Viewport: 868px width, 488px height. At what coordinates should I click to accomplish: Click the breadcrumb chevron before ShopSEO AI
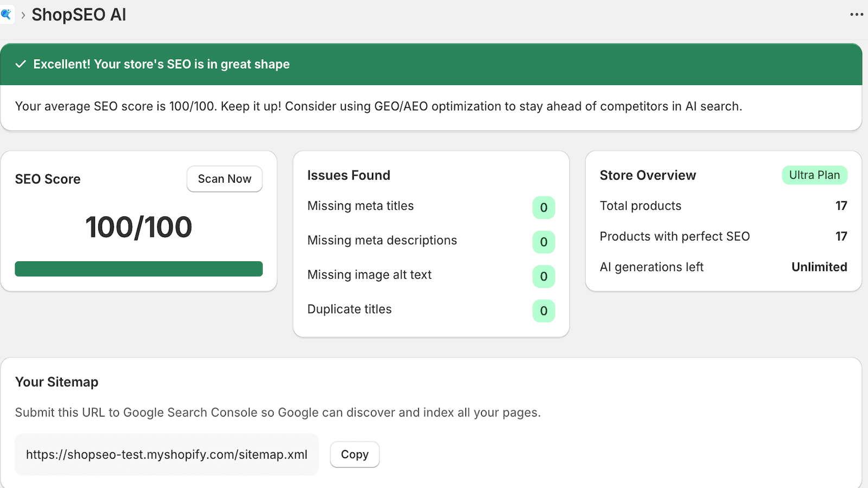click(x=23, y=15)
